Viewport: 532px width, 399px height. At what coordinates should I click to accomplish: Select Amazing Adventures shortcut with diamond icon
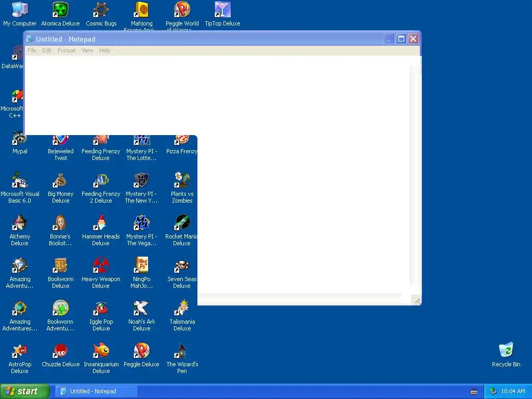coord(20,273)
